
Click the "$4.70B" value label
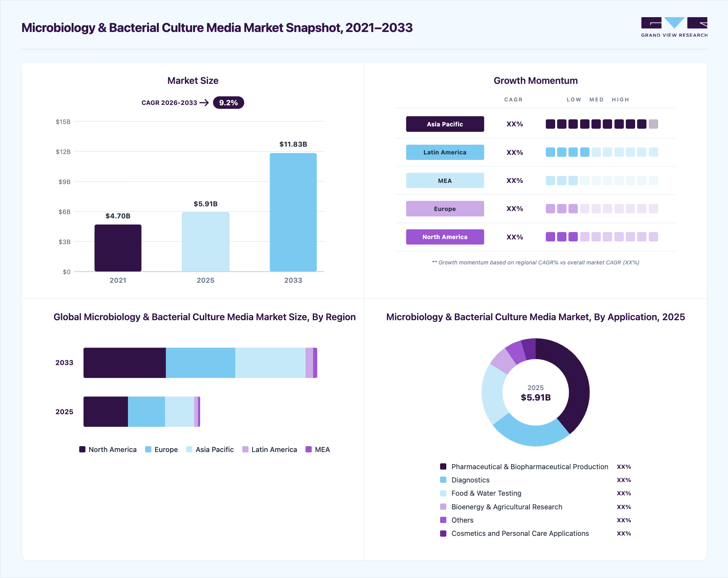click(x=118, y=216)
